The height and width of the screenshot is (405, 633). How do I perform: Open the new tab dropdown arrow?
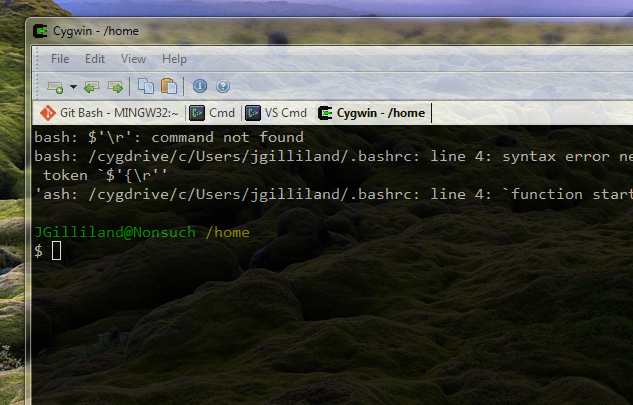[73, 87]
